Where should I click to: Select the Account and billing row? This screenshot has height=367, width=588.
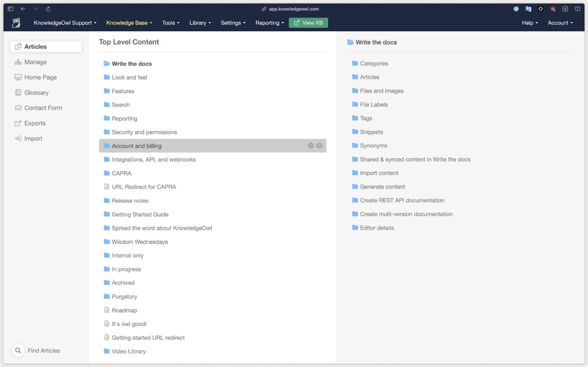tap(213, 146)
